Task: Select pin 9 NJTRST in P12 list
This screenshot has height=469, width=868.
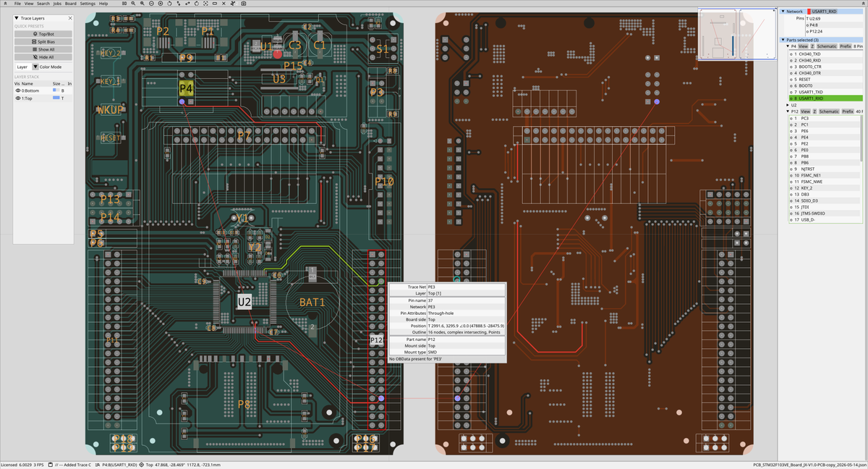Action: point(824,169)
